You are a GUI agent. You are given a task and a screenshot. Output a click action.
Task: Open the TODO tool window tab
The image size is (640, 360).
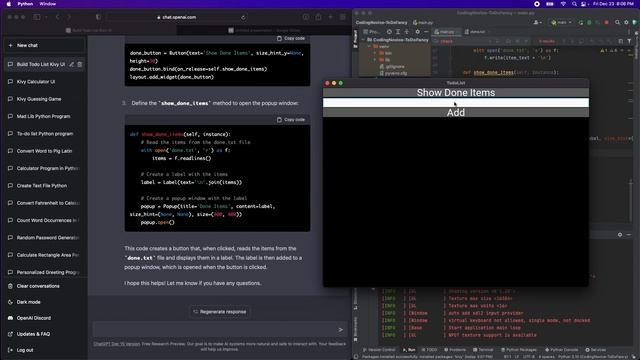429,350
